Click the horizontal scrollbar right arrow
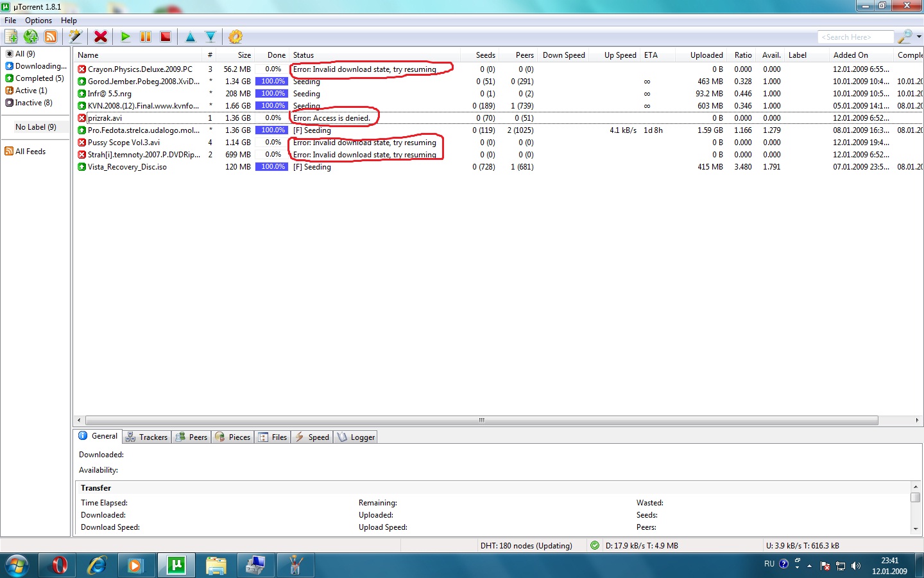 pyautogui.click(x=917, y=420)
